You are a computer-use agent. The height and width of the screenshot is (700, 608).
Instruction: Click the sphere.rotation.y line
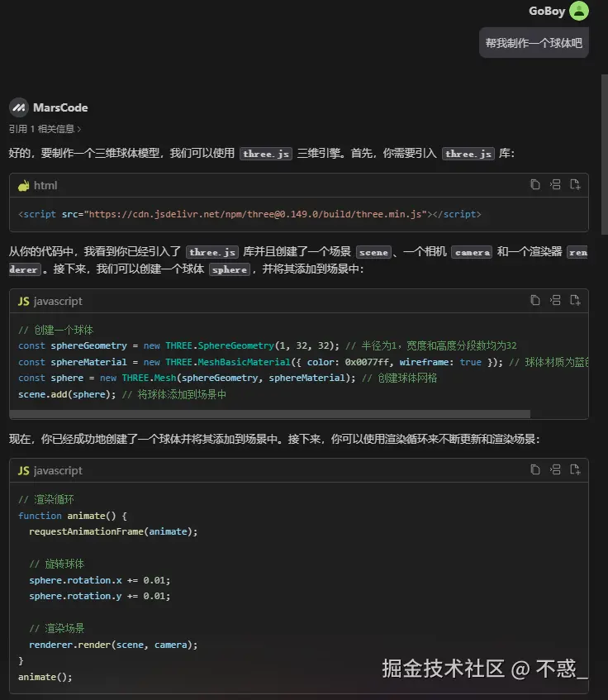[x=99, y=596]
